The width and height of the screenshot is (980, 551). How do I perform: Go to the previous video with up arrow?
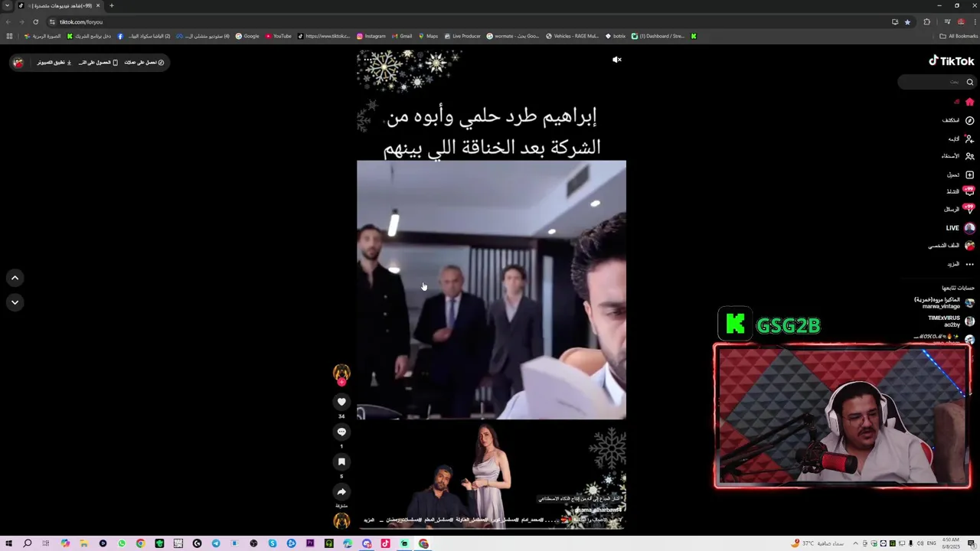pyautogui.click(x=15, y=278)
